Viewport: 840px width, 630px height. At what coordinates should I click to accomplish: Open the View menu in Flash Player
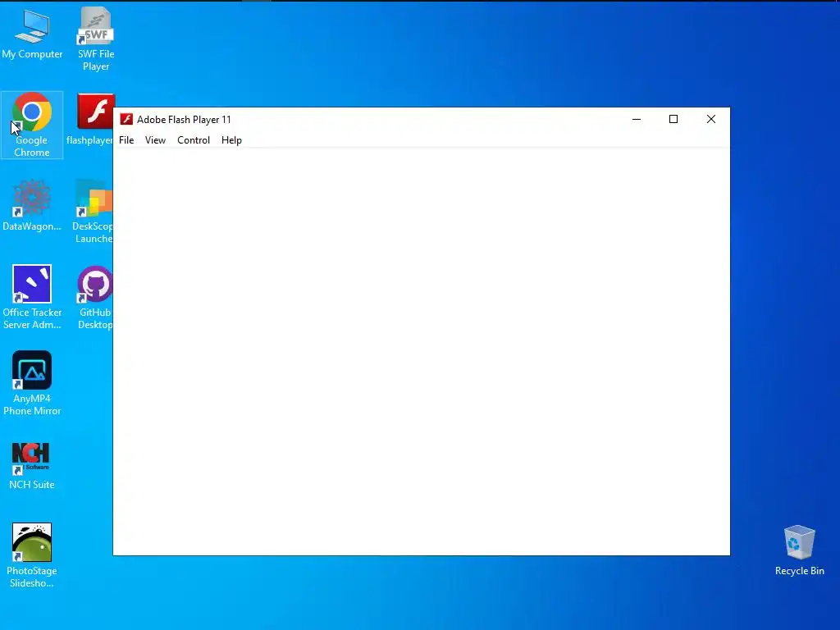155,139
